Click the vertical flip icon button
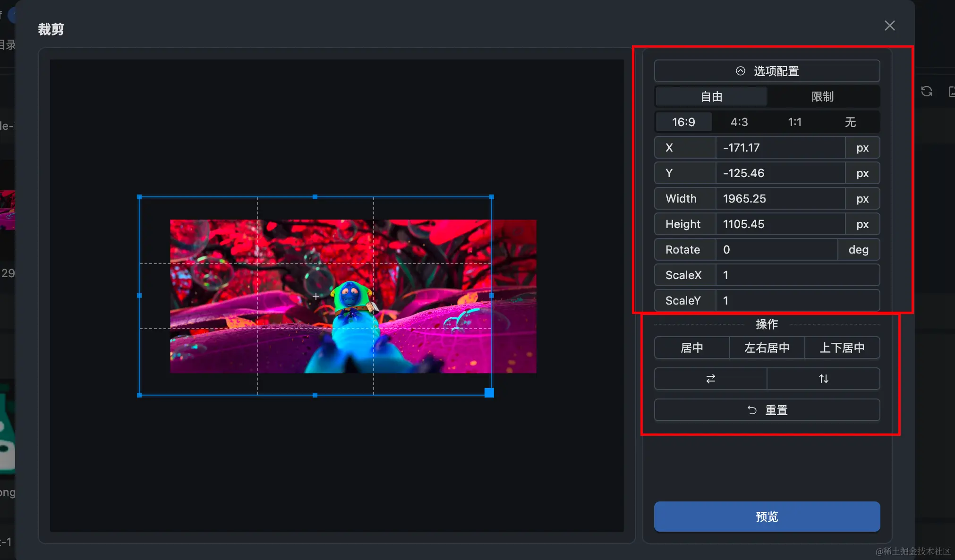This screenshot has height=560, width=955. tap(823, 379)
